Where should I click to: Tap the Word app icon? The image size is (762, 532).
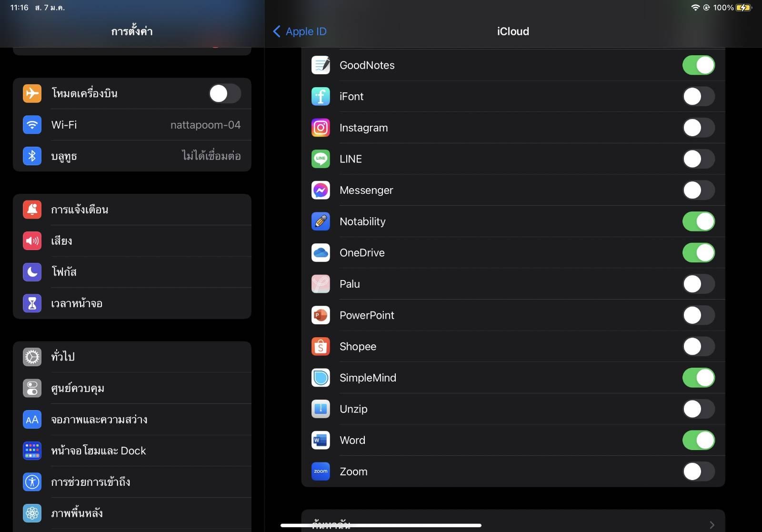321,441
